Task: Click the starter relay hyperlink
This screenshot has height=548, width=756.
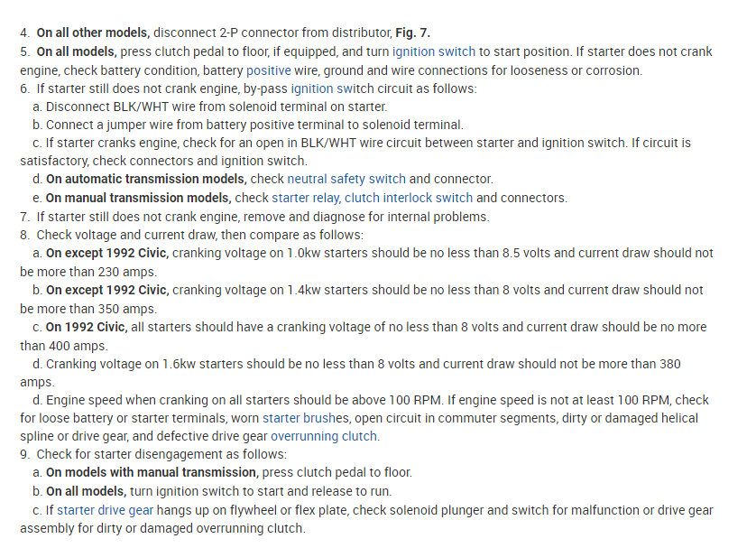Action: pos(305,198)
